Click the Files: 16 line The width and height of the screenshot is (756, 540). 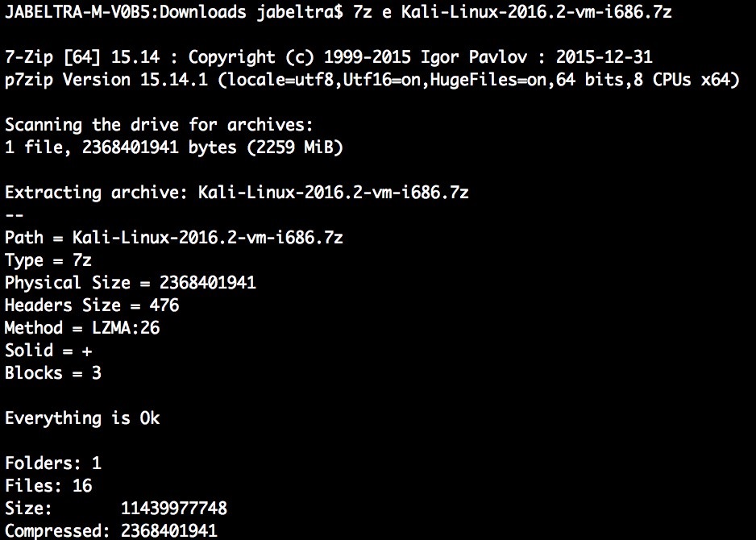point(48,485)
